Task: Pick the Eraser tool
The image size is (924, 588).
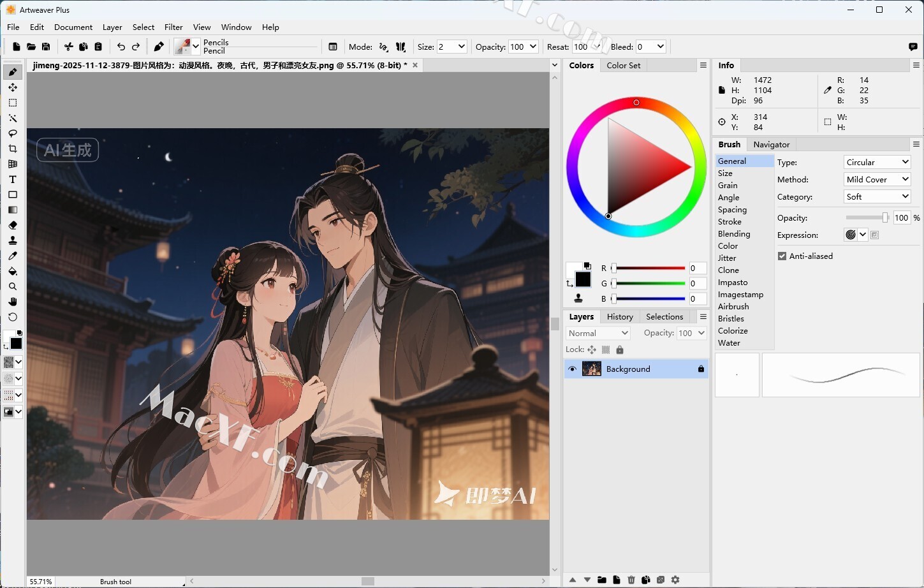Action: (x=13, y=225)
